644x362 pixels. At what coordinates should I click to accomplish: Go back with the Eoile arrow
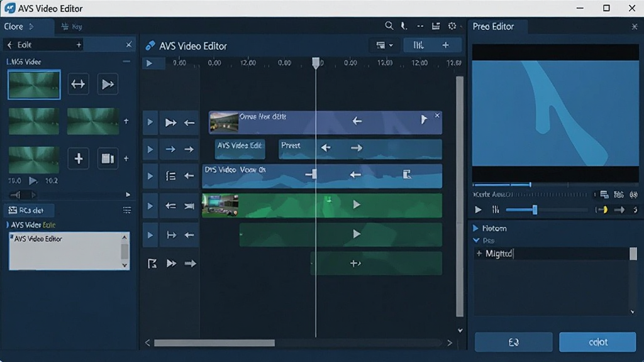click(x=10, y=45)
